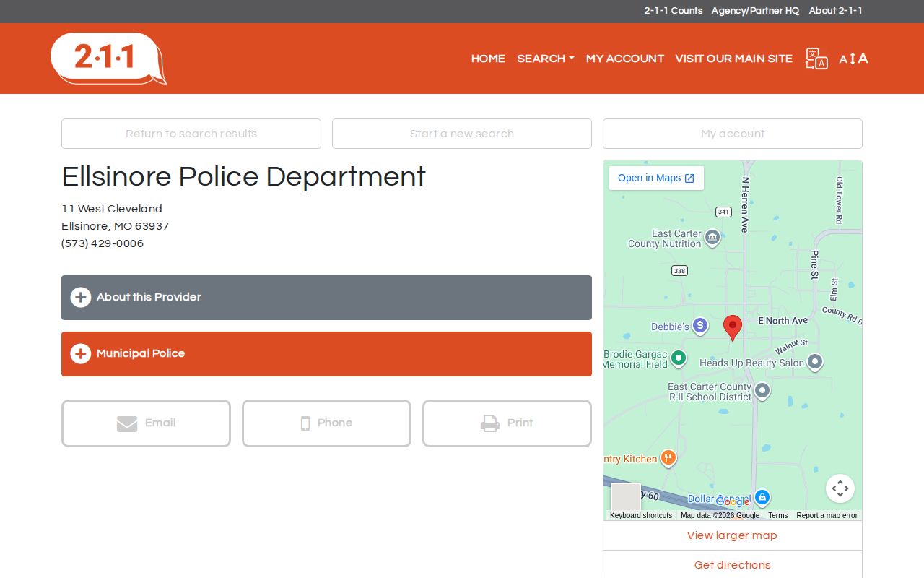The width and height of the screenshot is (924, 578).
Task: Click Start a new search button
Action: pos(462,134)
